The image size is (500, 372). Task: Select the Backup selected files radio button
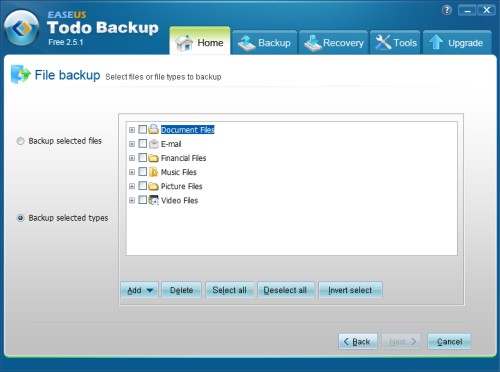(20, 141)
